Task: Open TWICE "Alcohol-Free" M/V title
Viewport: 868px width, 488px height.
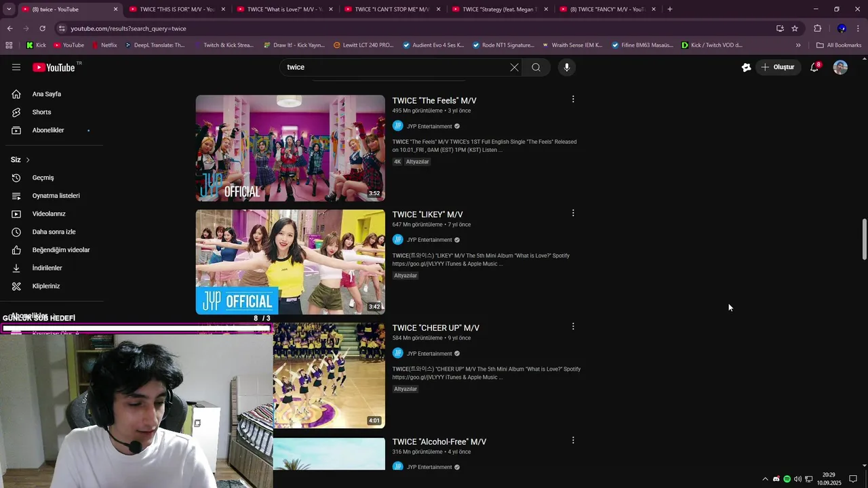Action: pos(439,442)
